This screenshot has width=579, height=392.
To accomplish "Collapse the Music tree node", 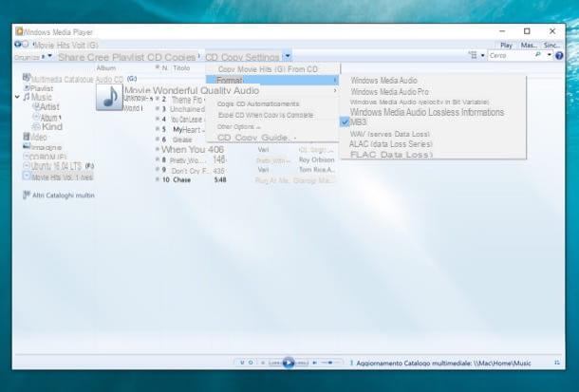I will pos(17,97).
